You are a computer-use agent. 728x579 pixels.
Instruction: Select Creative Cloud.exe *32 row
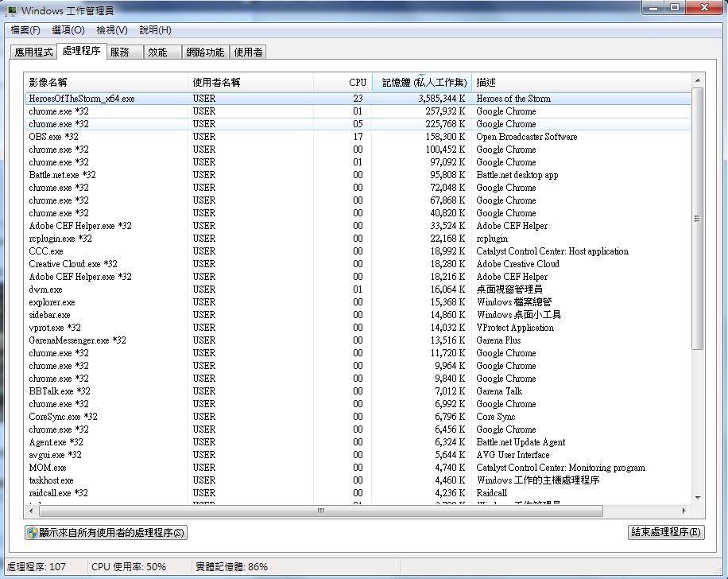(x=358, y=264)
